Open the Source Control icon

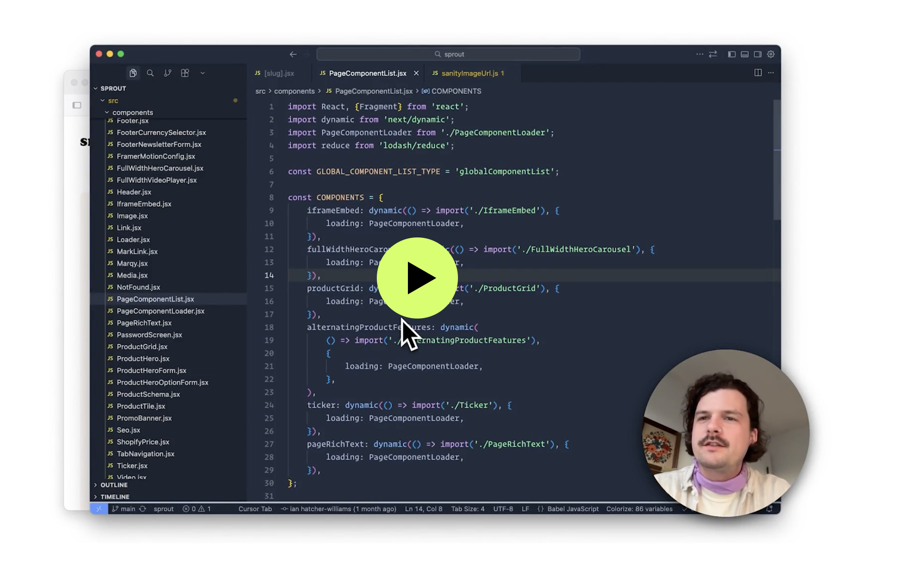click(168, 73)
